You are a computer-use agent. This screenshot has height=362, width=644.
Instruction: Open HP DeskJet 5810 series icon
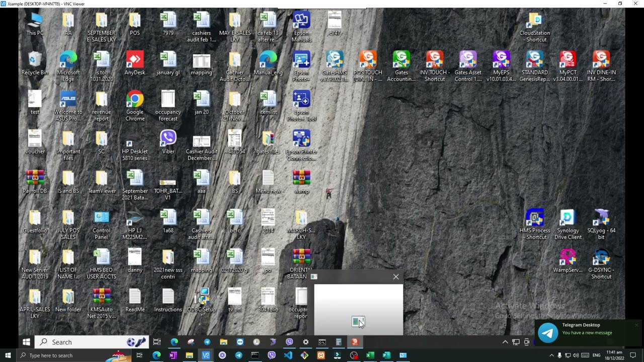[135, 146]
